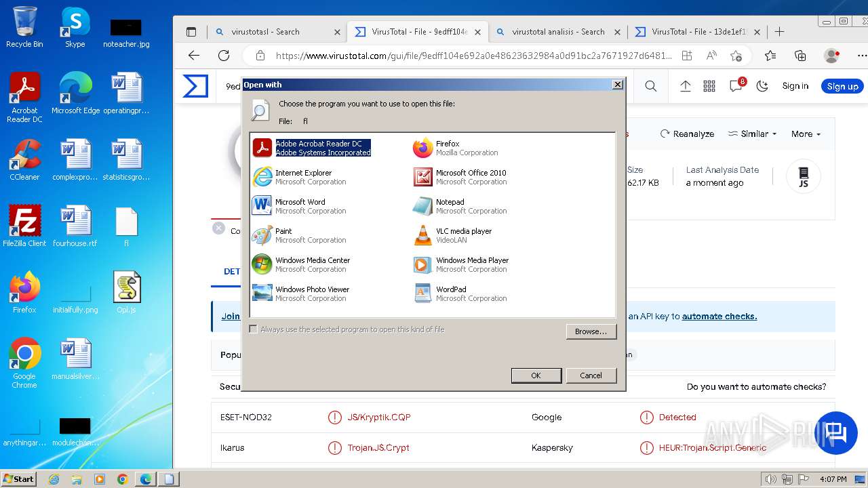The width and height of the screenshot is (868, 488).
Task: Dismiss the community banner X icon
Action: pyautogui.click(x=218, y=228)
